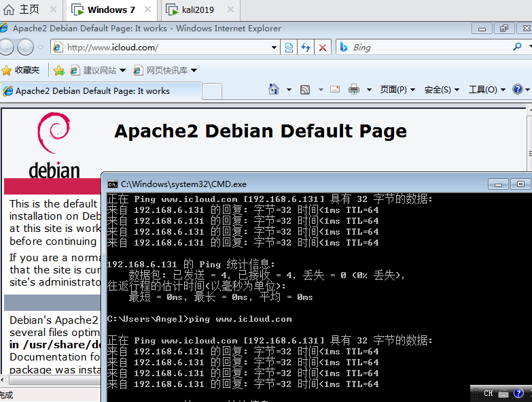Stop loading with the red X icon
532x402 pixels.
(323, 47)
